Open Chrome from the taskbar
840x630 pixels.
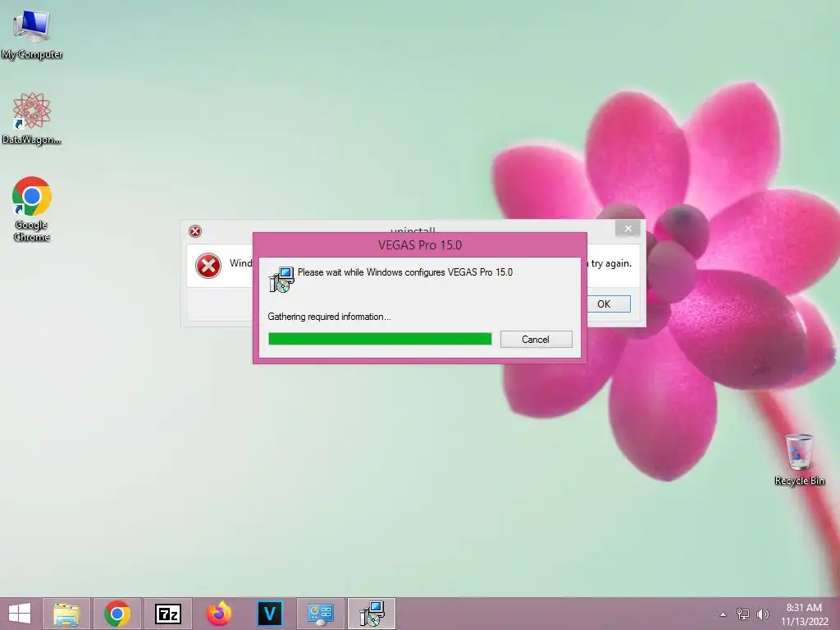point(117,614)
